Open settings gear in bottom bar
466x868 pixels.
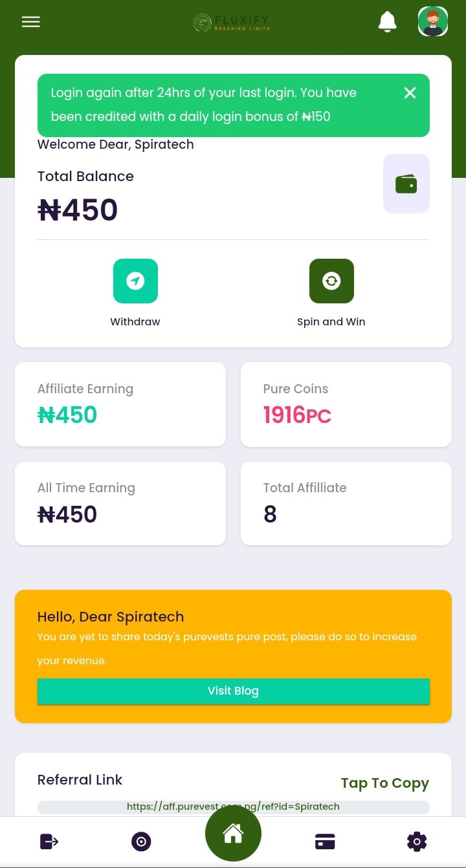click(x=417, y=841)
